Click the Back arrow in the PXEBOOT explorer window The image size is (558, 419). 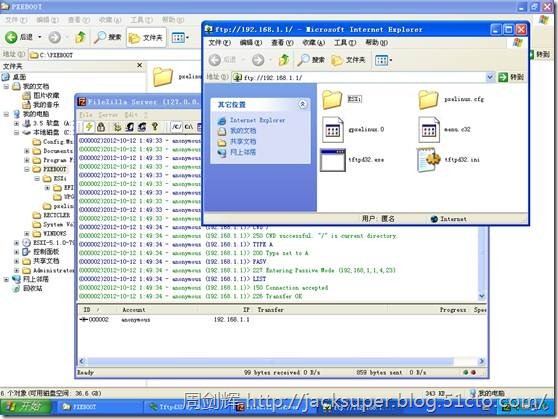(11, 37)
